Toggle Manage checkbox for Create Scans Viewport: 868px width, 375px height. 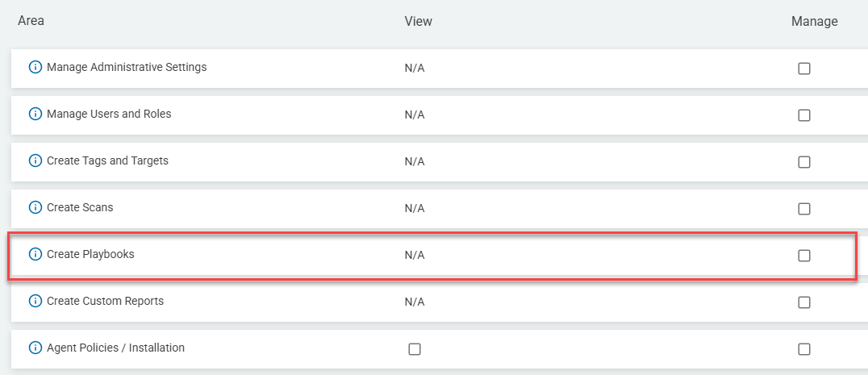pyautogui.click(x=804, y=209)
